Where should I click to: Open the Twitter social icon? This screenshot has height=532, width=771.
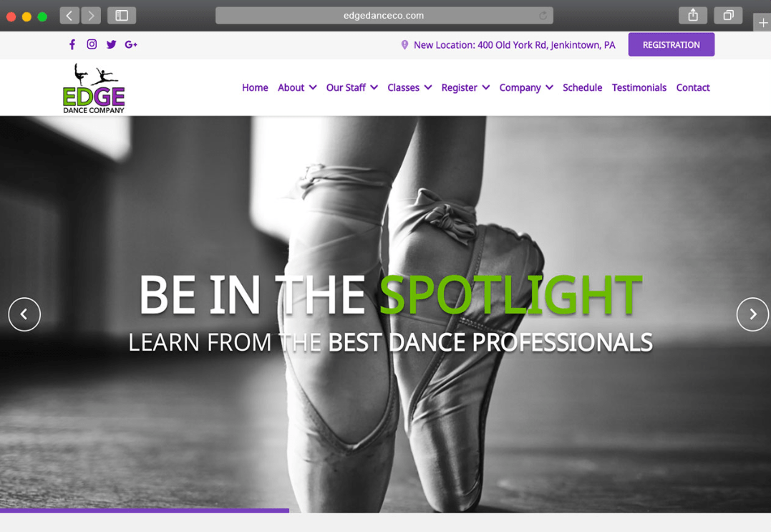[111, 44]
